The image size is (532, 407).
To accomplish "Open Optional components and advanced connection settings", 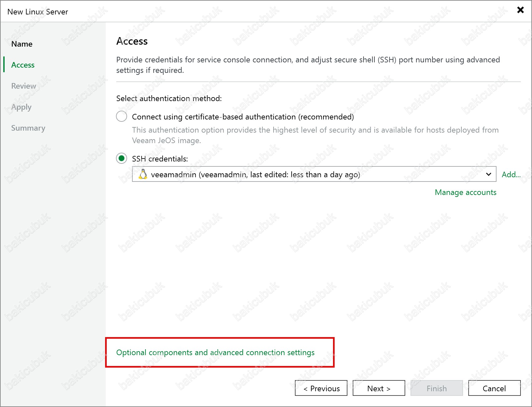I will click(215, 353).
